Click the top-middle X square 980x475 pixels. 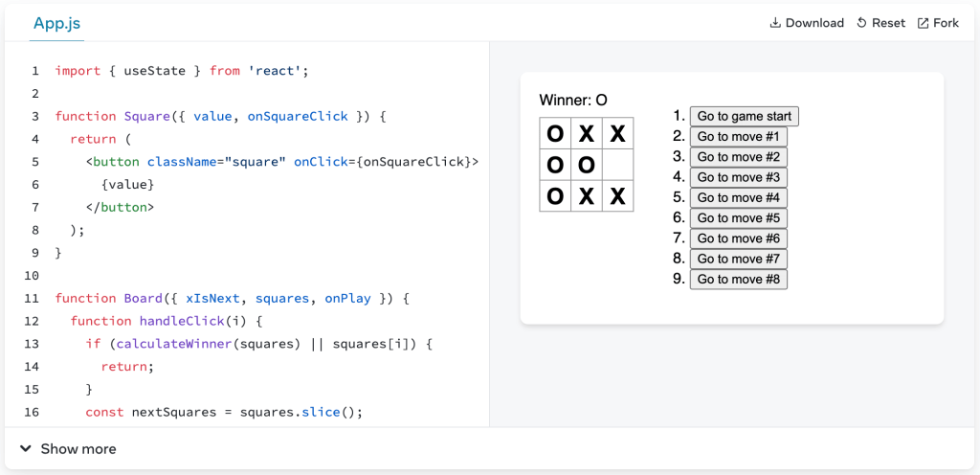[x=587, y=133]
